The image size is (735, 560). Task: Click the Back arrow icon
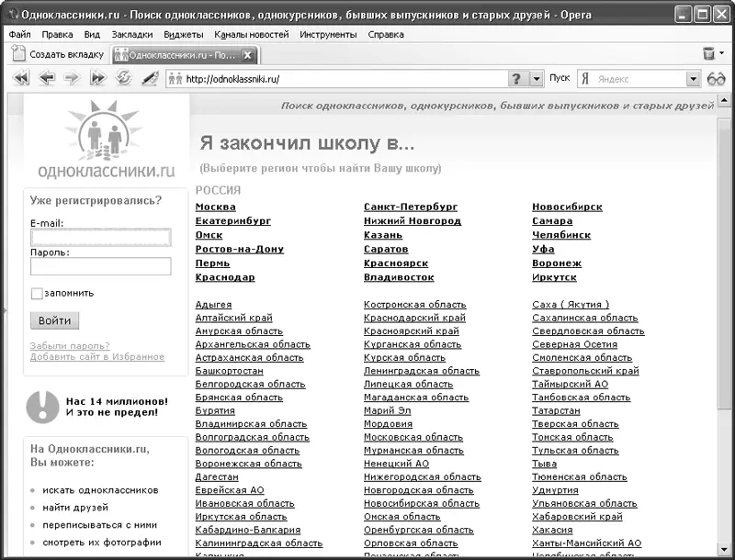tap(46, 79)
